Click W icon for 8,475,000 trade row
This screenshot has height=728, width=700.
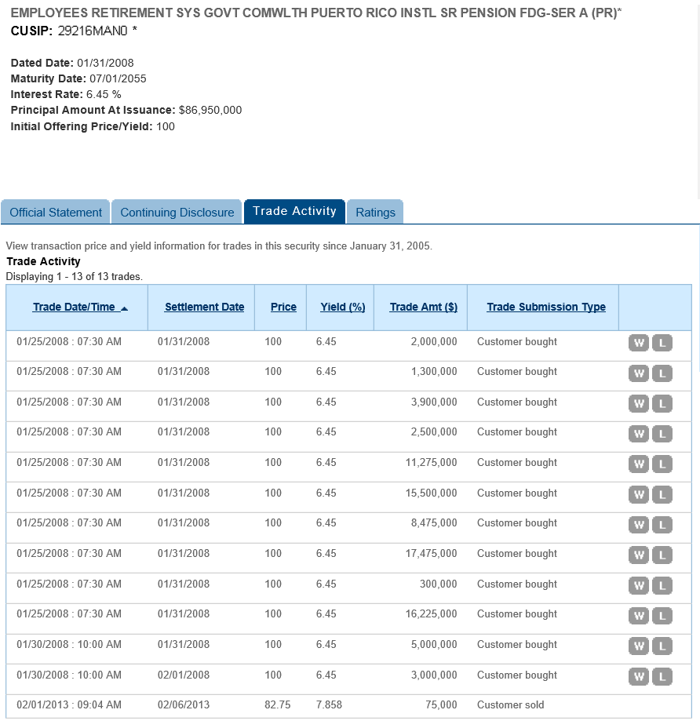coord(639,525)
